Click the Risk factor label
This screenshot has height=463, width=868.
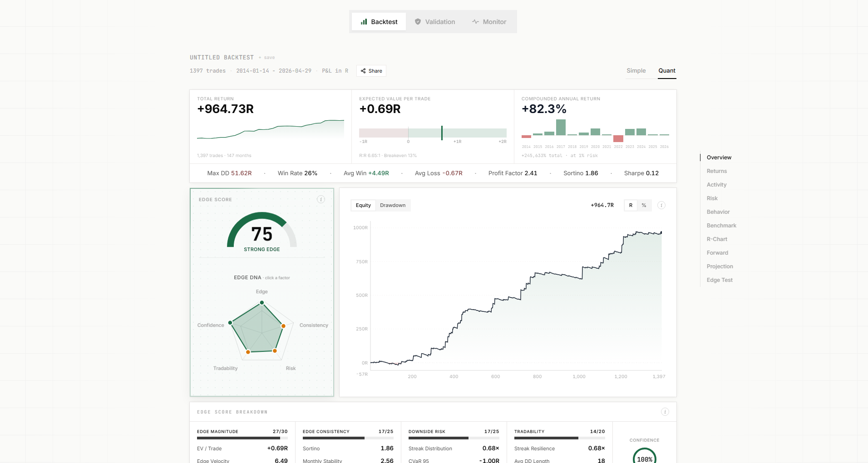click(291, 369)
